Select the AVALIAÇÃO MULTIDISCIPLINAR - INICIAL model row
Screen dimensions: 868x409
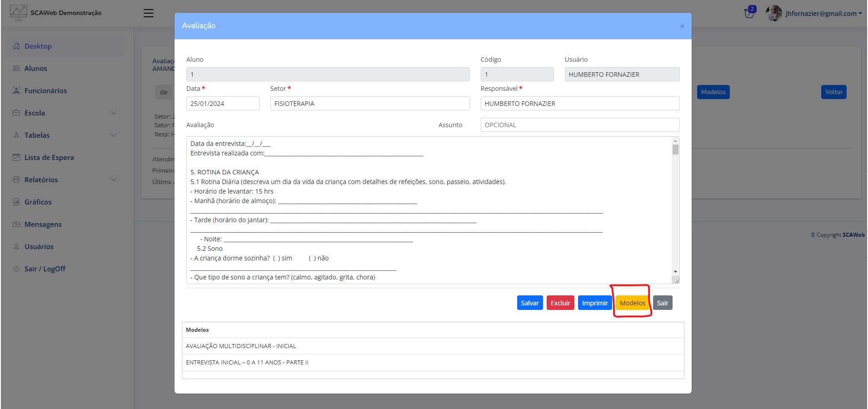click(x=241, y=346)
